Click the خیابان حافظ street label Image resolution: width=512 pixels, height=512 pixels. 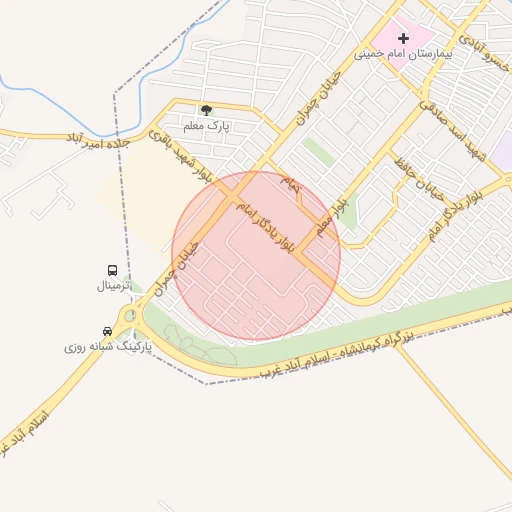(419, 180)
